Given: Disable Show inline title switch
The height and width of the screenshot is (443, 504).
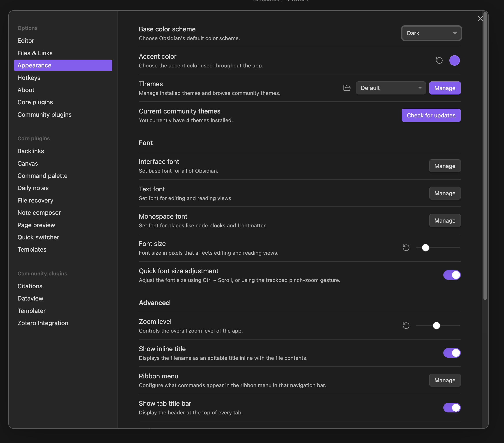Looking at the screenshot, I should pos(451,353).
